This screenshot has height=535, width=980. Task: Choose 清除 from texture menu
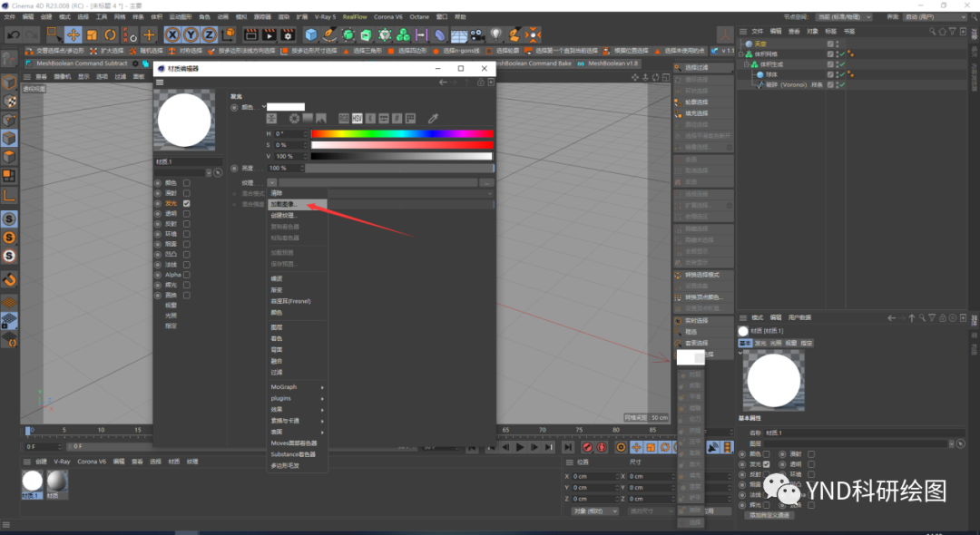click(298, 193)
